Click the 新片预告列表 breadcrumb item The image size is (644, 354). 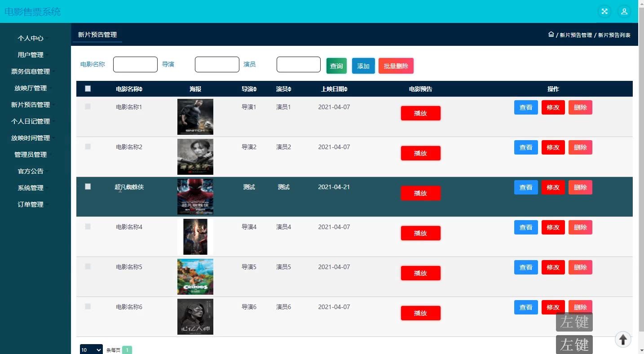pos(614,35)
